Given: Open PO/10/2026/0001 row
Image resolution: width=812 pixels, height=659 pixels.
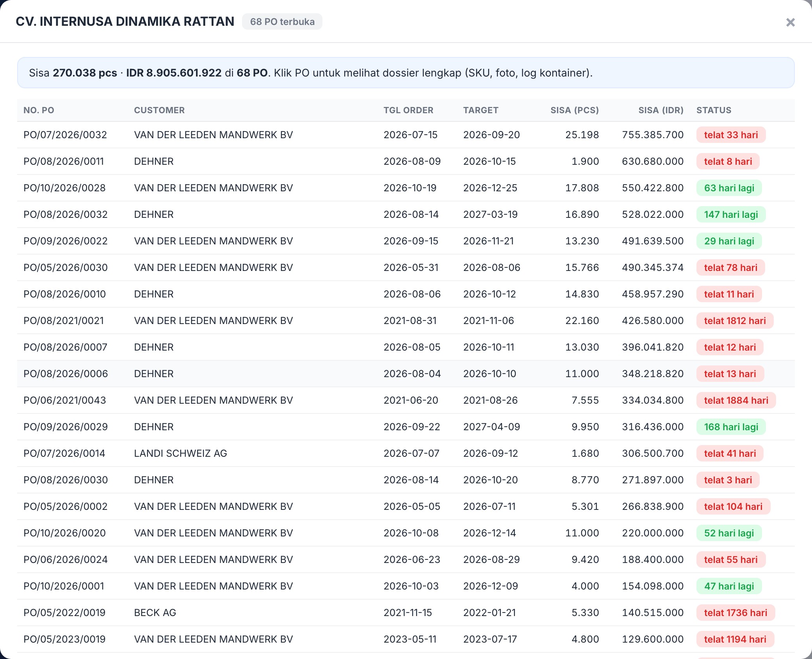Looking at the screenshot, I should point(406,586).
